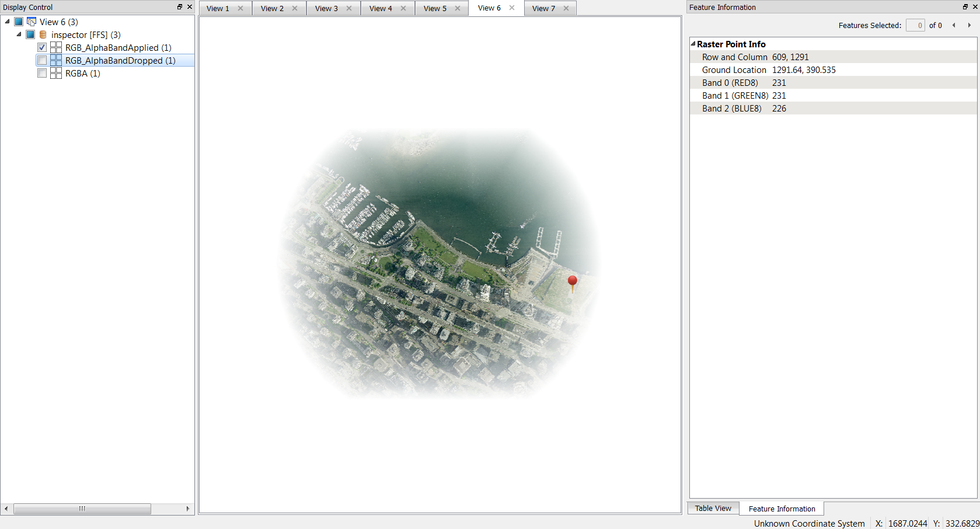The height and width of the screenshot is (529, 980).
Task: Close the Feature Information panel
Action: pos(975,7)
